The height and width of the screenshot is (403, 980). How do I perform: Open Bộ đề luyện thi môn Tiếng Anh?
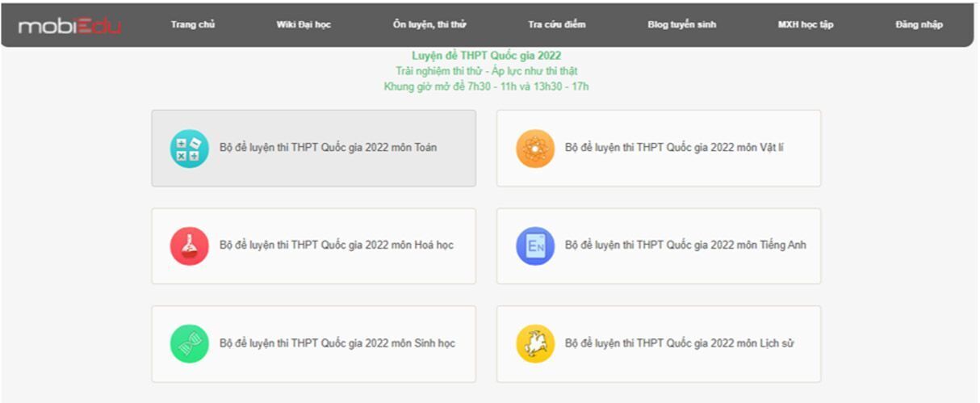[659, 246]
